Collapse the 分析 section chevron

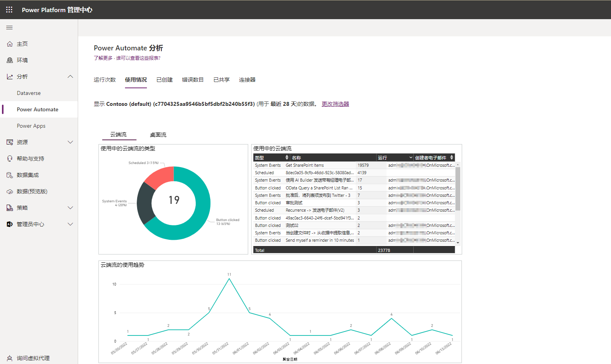coord(70,77)
